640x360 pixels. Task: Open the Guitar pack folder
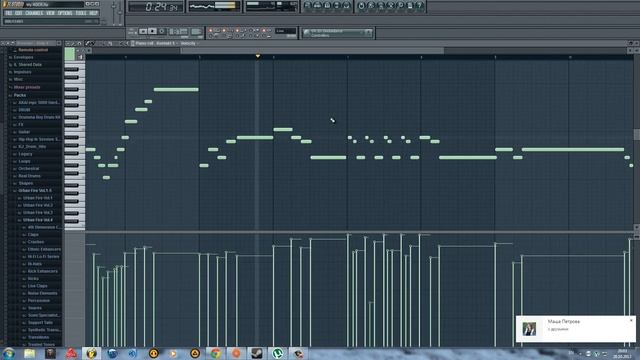pyautogui.click(x=24, y=132)
